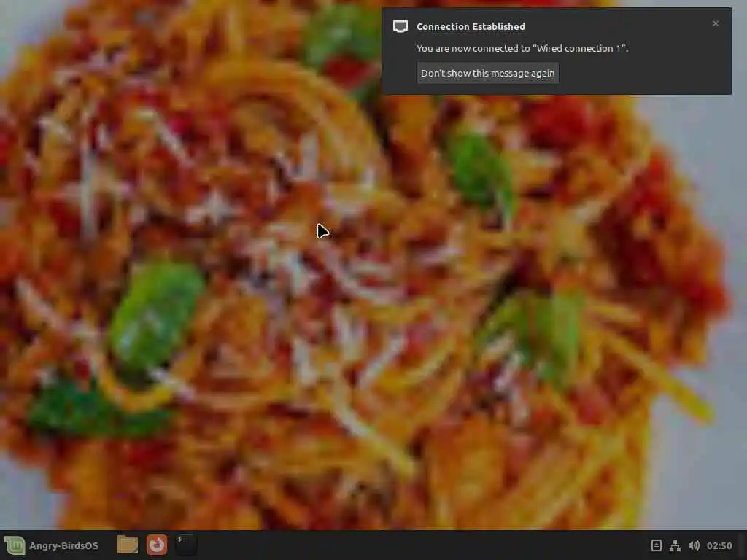
Task: Open the terminal launcher in the panel
Action: (185, 545)
